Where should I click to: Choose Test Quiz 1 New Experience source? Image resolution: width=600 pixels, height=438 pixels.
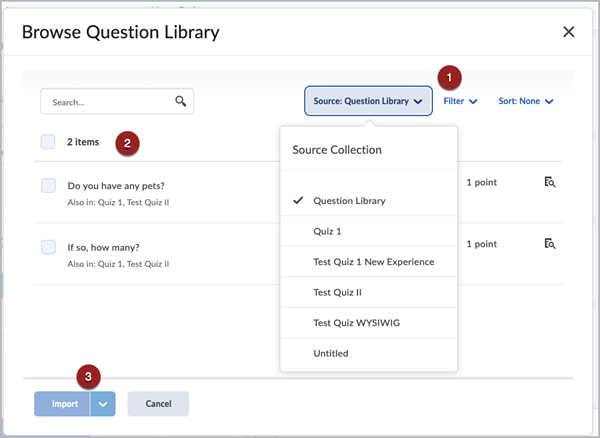(369, 262)
